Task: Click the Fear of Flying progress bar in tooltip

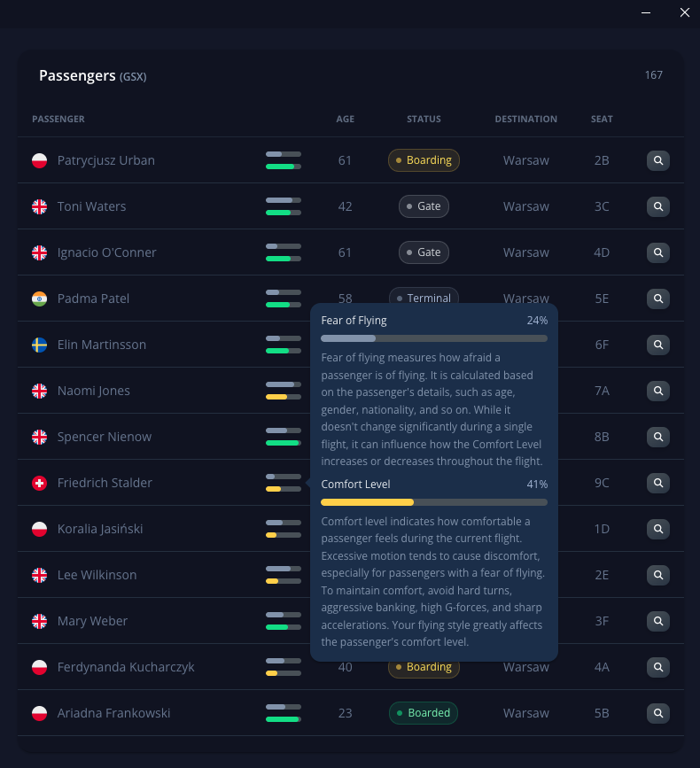Action: [x=433, y=338]
